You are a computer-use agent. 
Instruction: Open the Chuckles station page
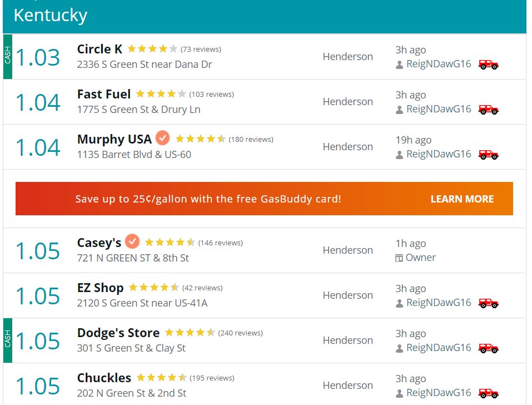coord(104,378)
